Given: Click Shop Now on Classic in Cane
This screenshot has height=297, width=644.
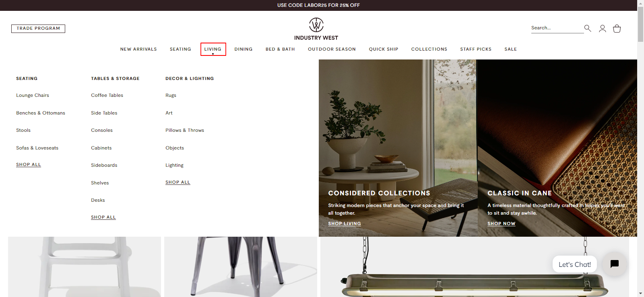Looking at the screenshot, I should (x=501, y=223).
